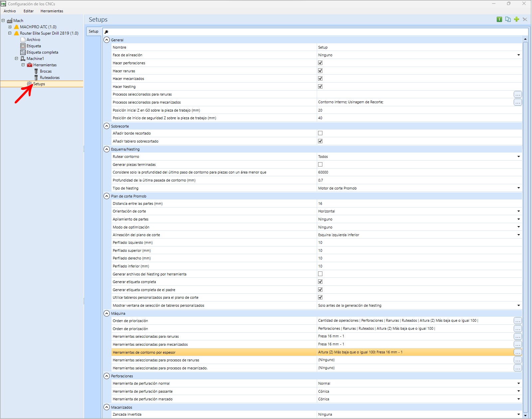
Task: Open the Face de alineación dropdown
Action: (518, 55)
